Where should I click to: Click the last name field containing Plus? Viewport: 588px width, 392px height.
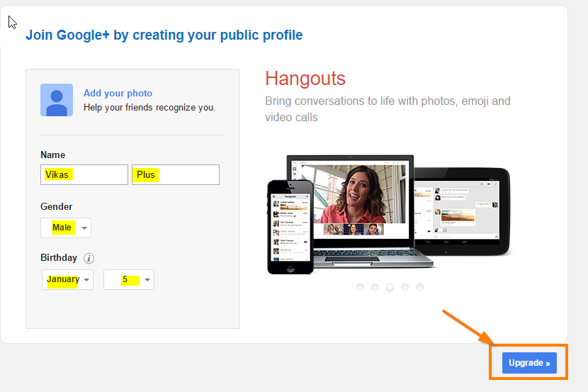[x=176, y=174]
